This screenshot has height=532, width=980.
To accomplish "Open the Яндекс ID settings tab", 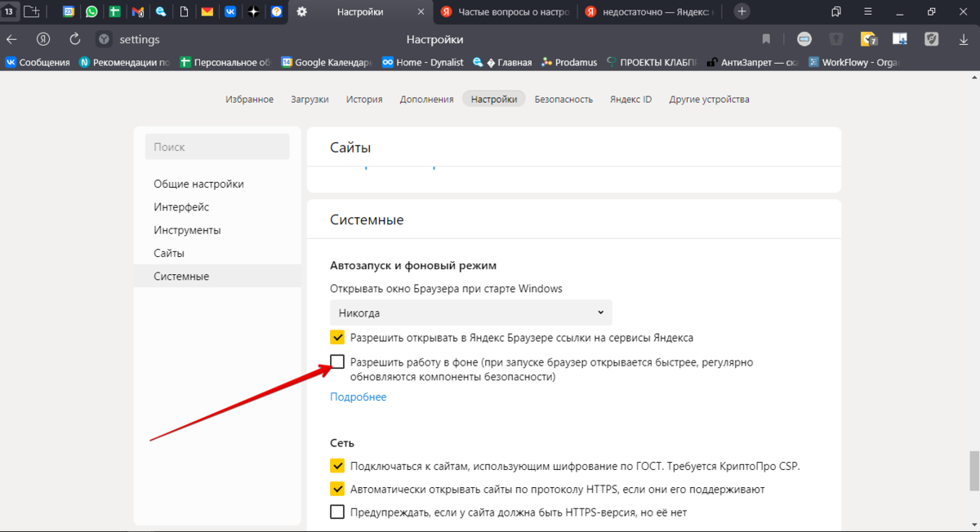I will (x=630, y=100).
